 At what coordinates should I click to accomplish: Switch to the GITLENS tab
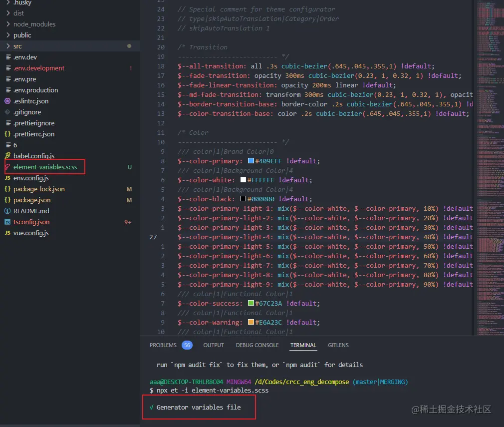(x=338, y=345)
